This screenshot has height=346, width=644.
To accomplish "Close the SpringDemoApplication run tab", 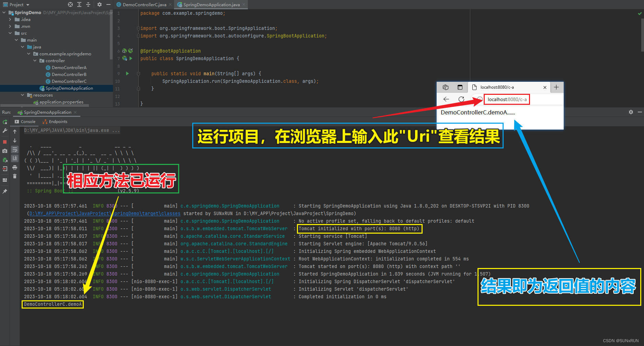I will tap(75, 112).
